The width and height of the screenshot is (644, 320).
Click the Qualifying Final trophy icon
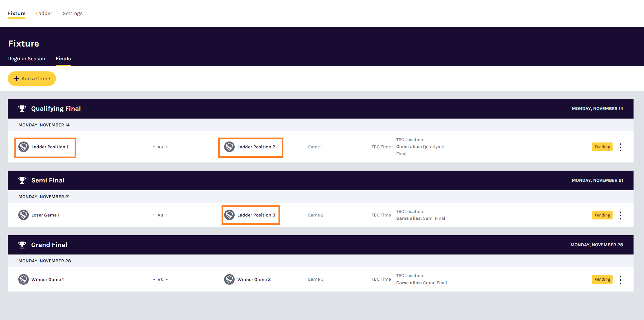pyautogui.click(x=22, y=109)
